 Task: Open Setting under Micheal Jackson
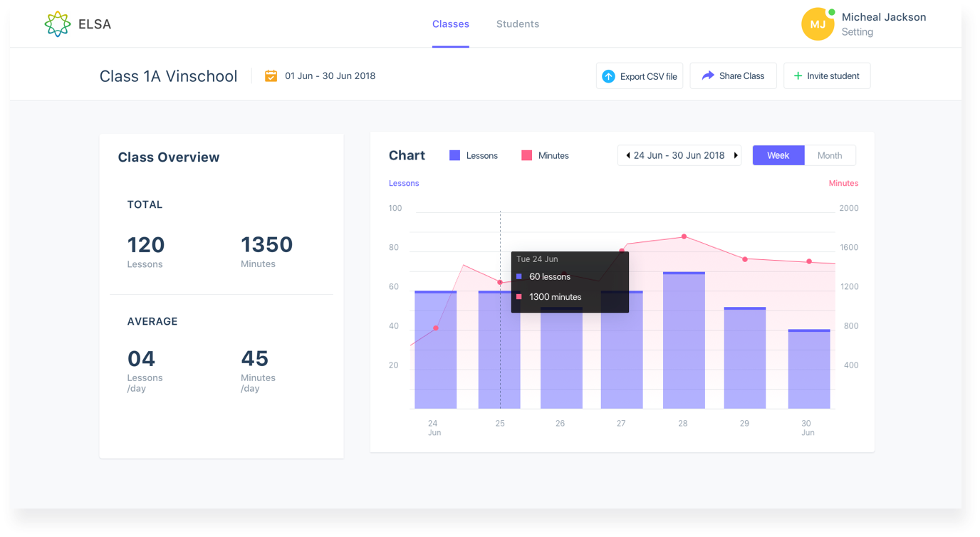coord(857,32)
